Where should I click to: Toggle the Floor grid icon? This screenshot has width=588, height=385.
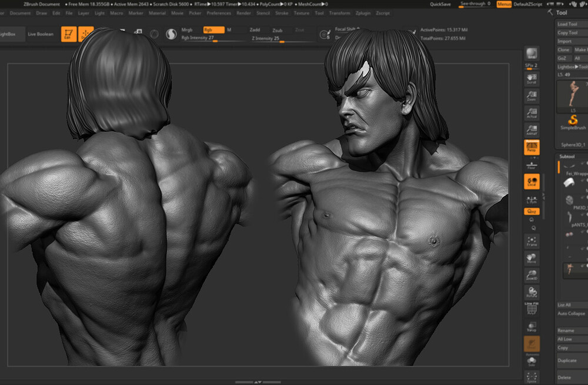pos(532,165)
